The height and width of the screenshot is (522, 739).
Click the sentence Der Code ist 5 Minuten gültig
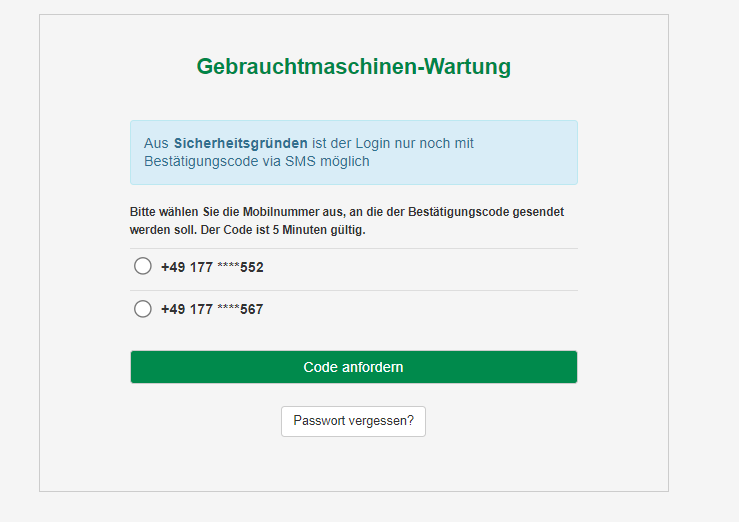[283, 230]
